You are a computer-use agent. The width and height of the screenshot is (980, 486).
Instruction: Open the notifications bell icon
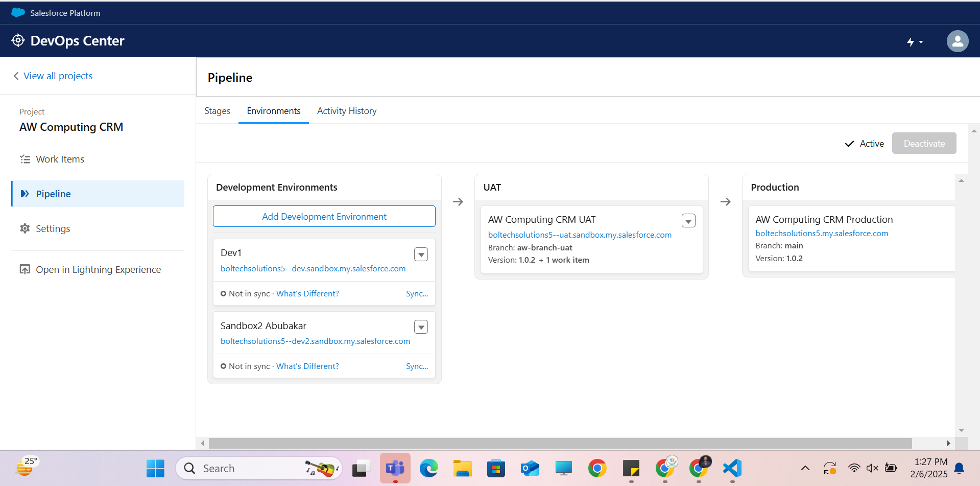(959, 468)
